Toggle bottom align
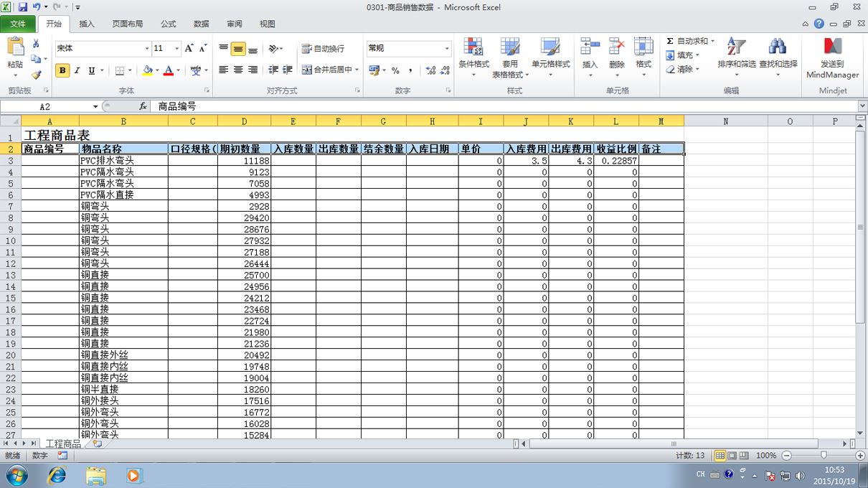The height and width of the screenshot is (488, 868). point(253,49)
